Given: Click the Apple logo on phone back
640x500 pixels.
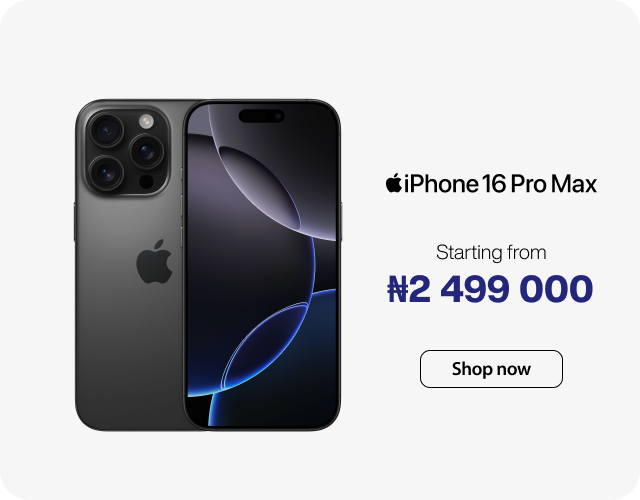Looking at the screenshot, I should pos(154,262).
